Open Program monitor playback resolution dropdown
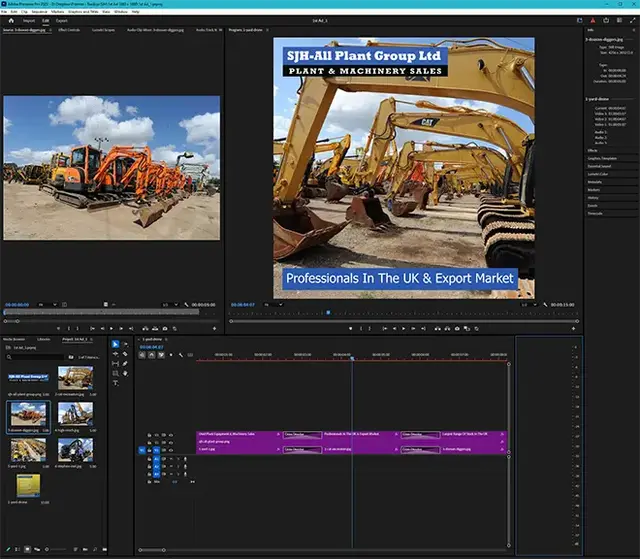 click(x=529, y=305)
